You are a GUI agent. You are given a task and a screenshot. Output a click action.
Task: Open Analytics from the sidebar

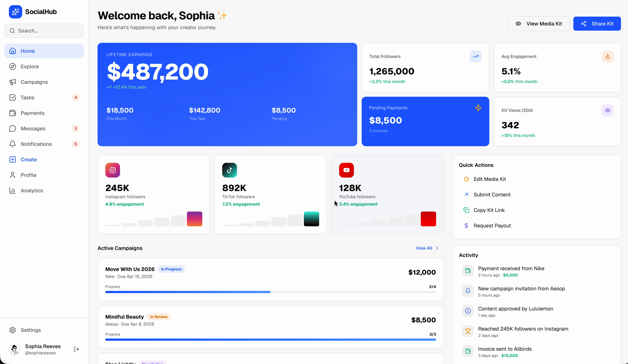[x=32, y=190]
